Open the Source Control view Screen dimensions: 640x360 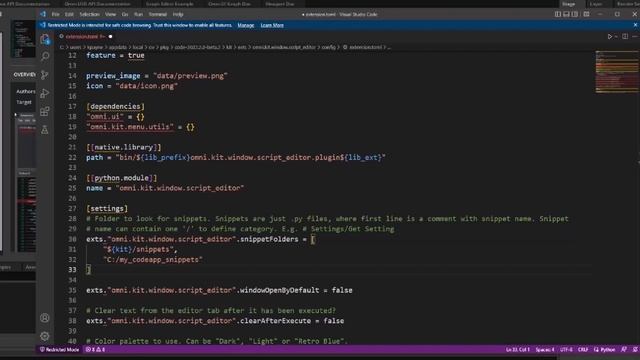45,75
